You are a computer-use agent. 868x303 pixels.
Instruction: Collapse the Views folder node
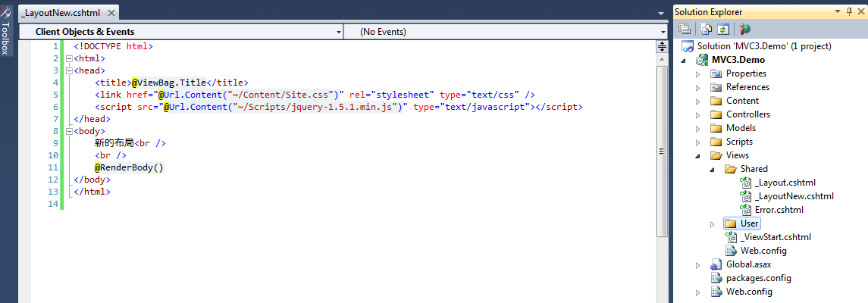coord(698,156)
